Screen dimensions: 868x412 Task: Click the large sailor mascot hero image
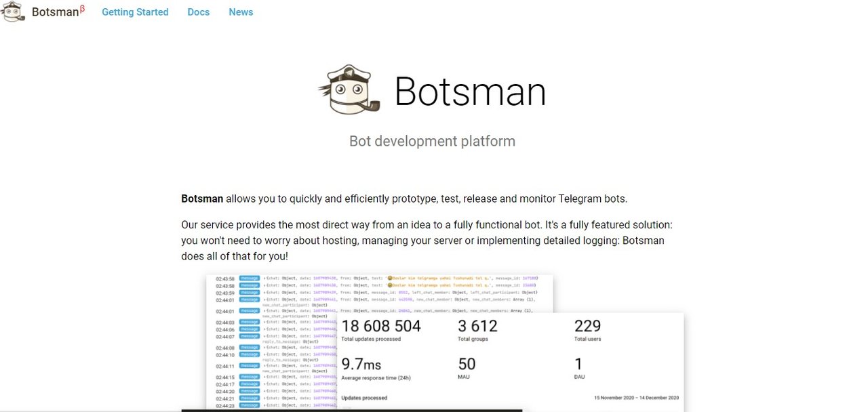coord(351,89)
